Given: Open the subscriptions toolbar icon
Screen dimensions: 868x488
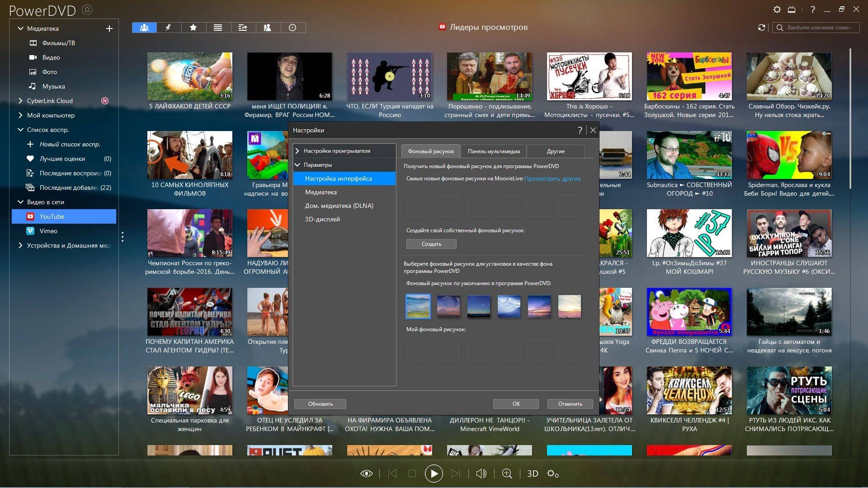Looking at the screenshot, I should click(268, 28).
